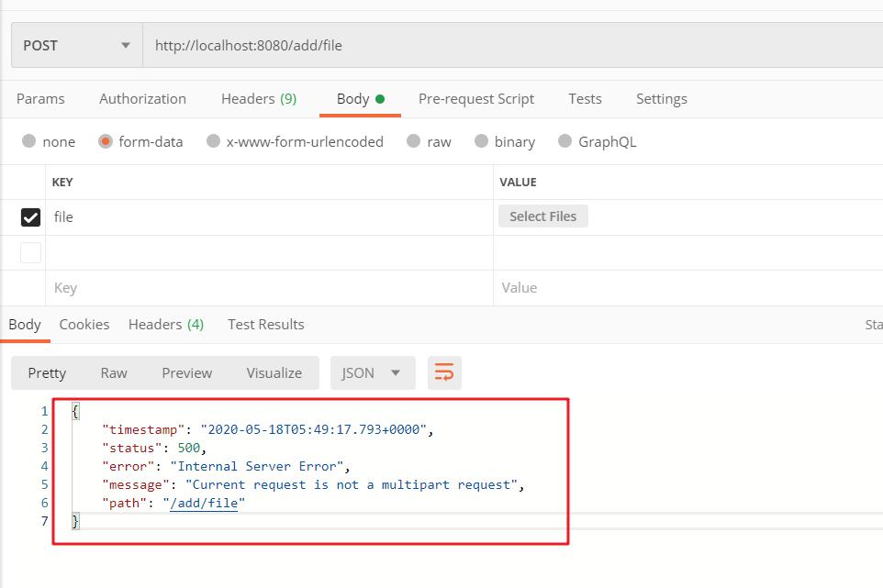Image resolution: width=883 pixels, height=588 pixels.
Task: Click the empty Key placeholder field
Action: click(x=269, y=288)
